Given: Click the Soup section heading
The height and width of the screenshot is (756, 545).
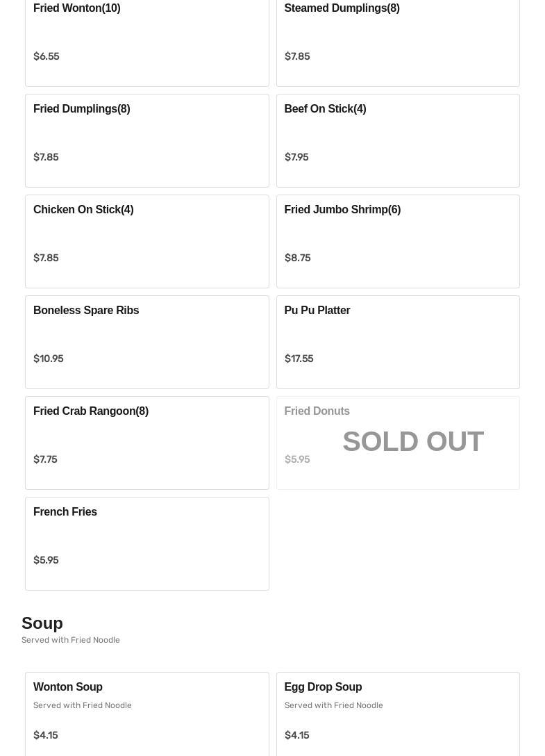Looking at the screenshot, I should click(42, 623).
